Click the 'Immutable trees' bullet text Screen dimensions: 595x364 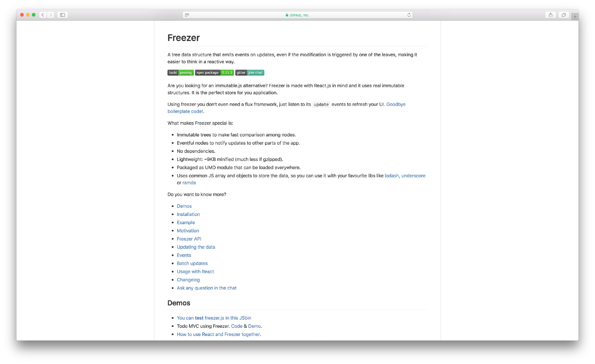pos(236,135)
